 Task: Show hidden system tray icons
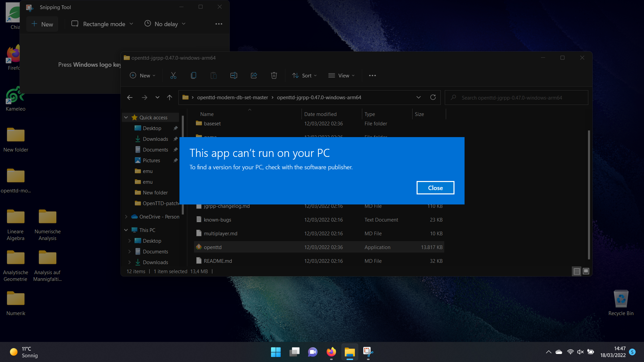[548, 352]
